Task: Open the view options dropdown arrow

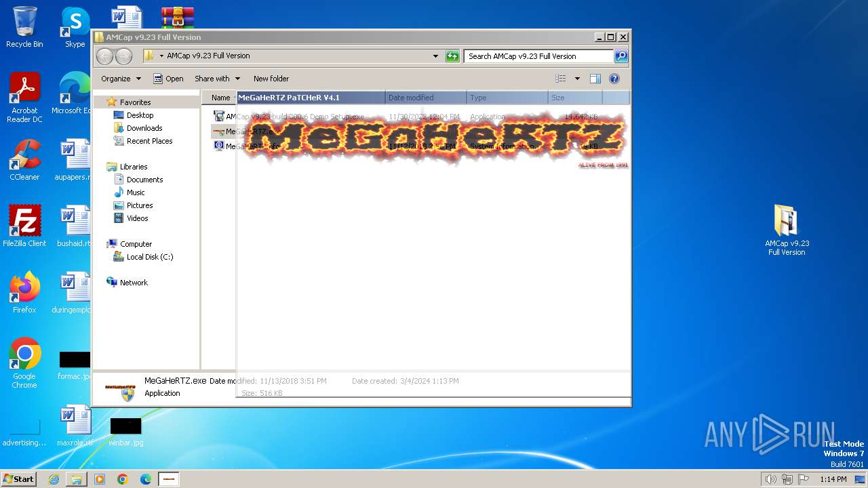Action: (x=577, y=79)
